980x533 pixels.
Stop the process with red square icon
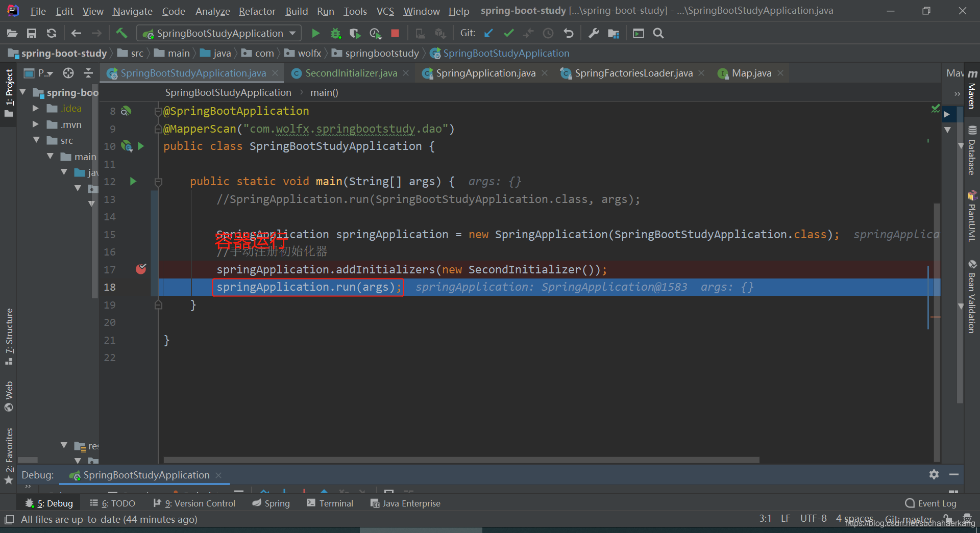395,33
